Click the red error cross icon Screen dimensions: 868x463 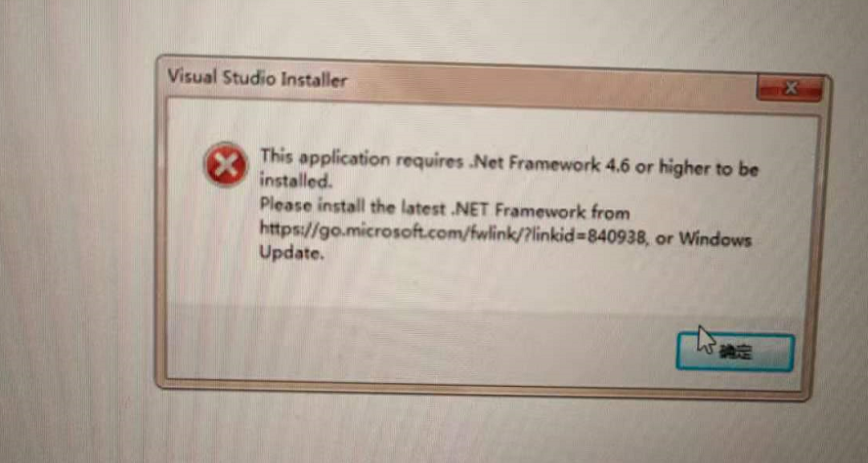(225, 164)
